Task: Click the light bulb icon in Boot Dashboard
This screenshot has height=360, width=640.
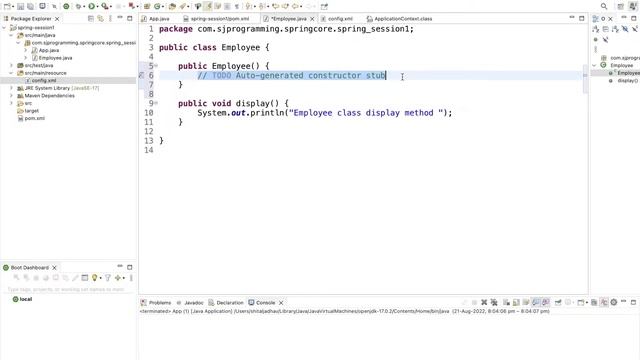Action: [95, 278]
